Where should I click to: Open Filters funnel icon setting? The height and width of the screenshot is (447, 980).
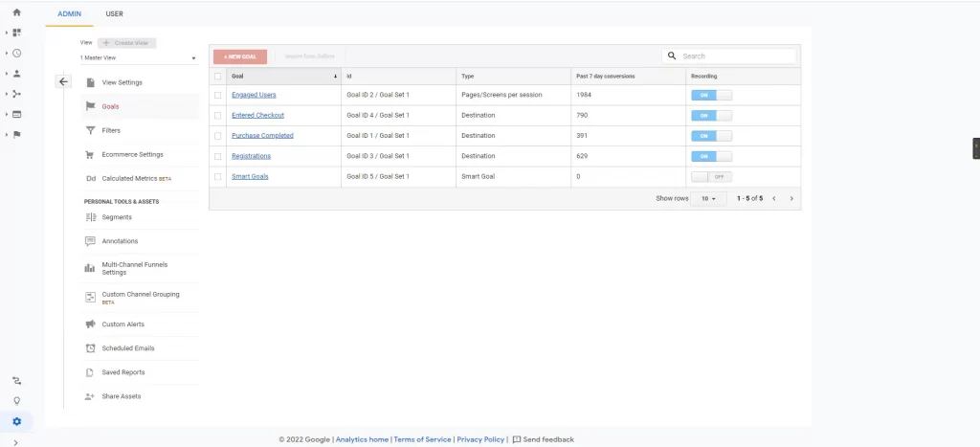[x=111, y=130]
